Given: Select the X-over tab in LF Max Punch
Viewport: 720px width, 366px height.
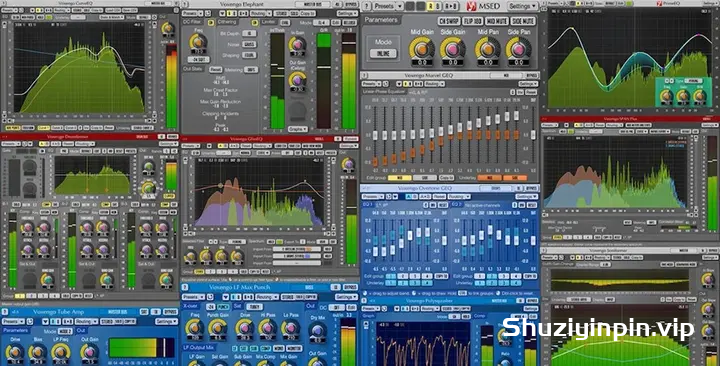Looking at the screenshot, I should 191,306.
